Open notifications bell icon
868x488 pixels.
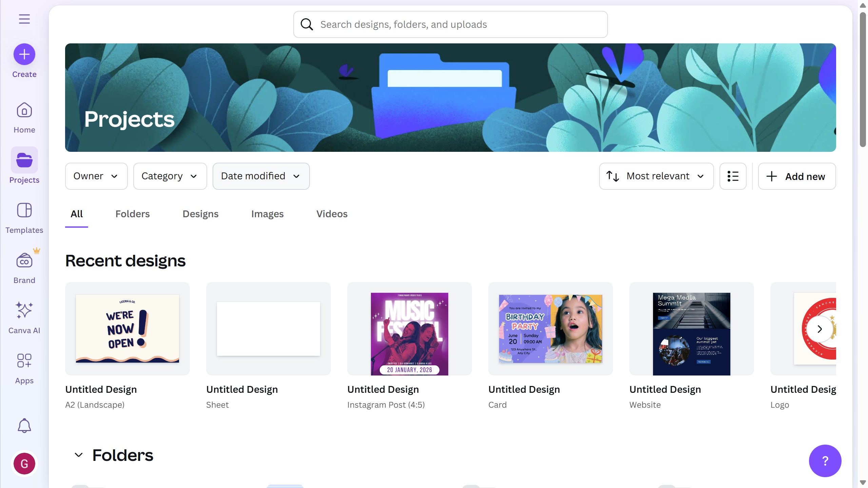tap(24, 426)
